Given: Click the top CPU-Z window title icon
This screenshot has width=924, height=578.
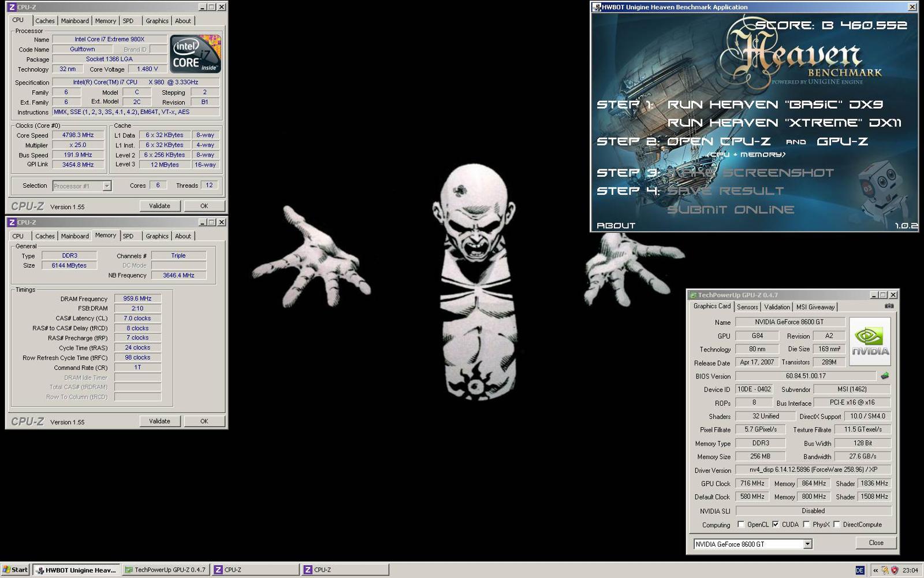Looking at the screenshot, I should click(12, 7).
